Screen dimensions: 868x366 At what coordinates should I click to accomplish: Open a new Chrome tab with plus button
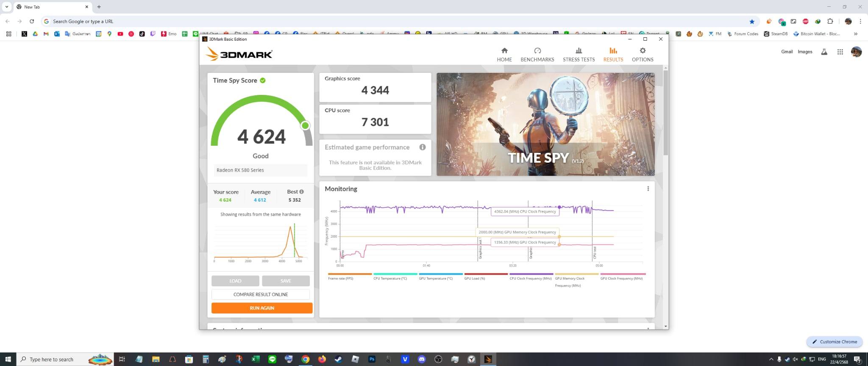[99, 7]
